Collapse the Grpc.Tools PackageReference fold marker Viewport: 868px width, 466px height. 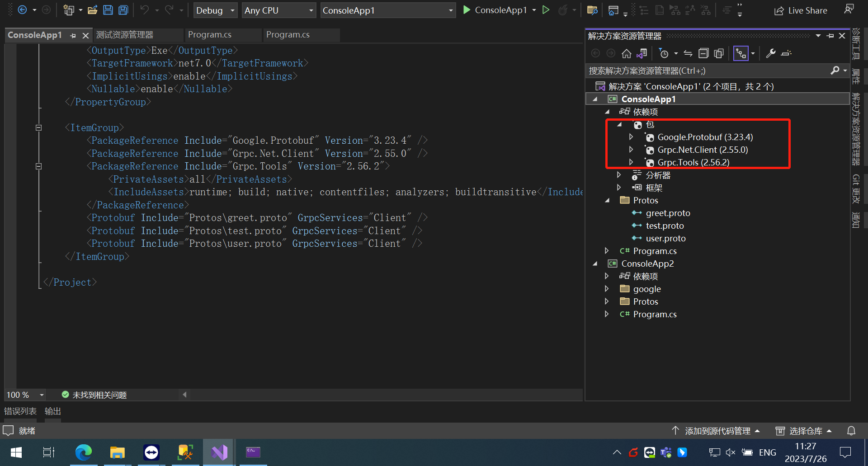[x=38, y=166]
